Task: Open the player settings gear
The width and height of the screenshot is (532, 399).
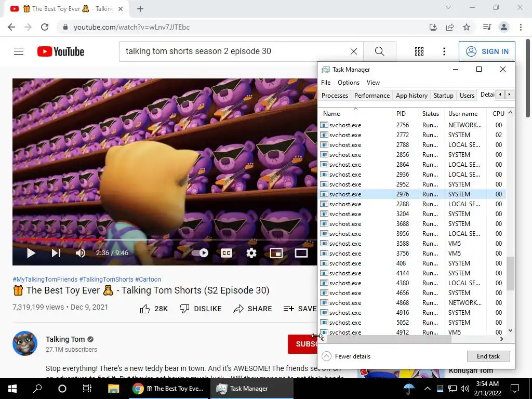Action: (x=251, y=253)
